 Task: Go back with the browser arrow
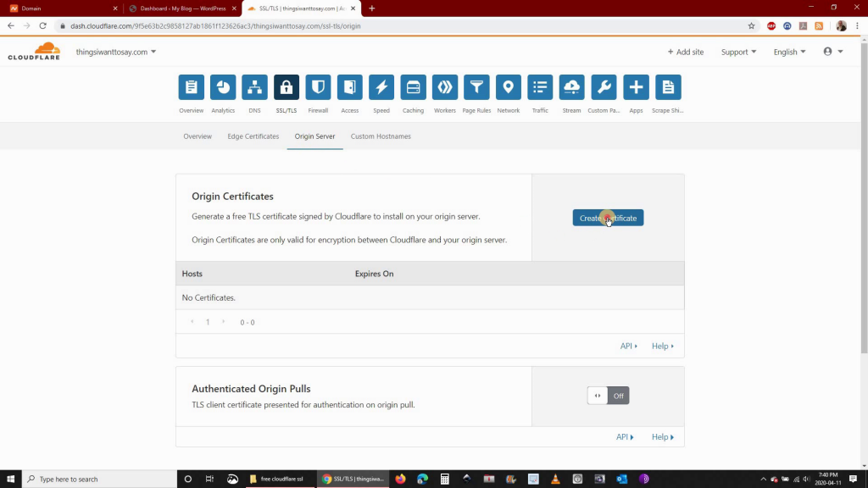tap(11, 26)
